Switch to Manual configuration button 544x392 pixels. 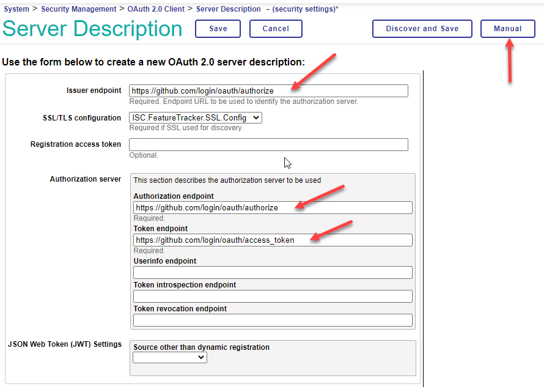pyautogui.click(x=507, y=29)
